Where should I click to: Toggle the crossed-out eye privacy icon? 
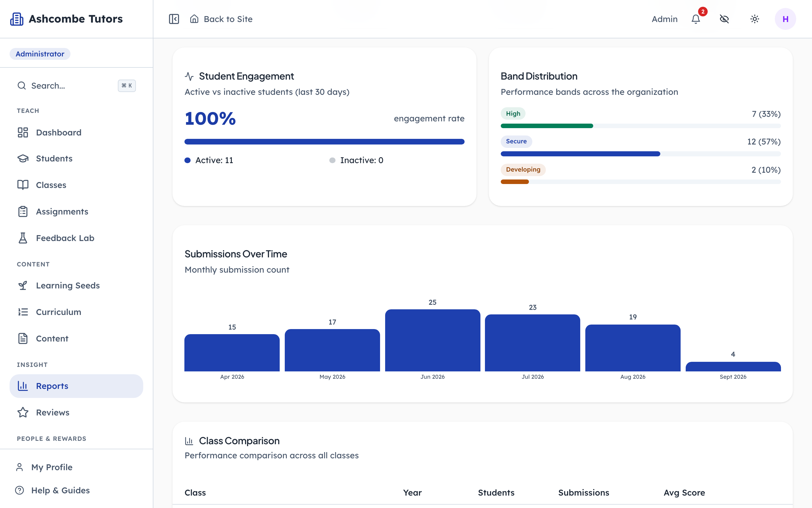point(724,19)
